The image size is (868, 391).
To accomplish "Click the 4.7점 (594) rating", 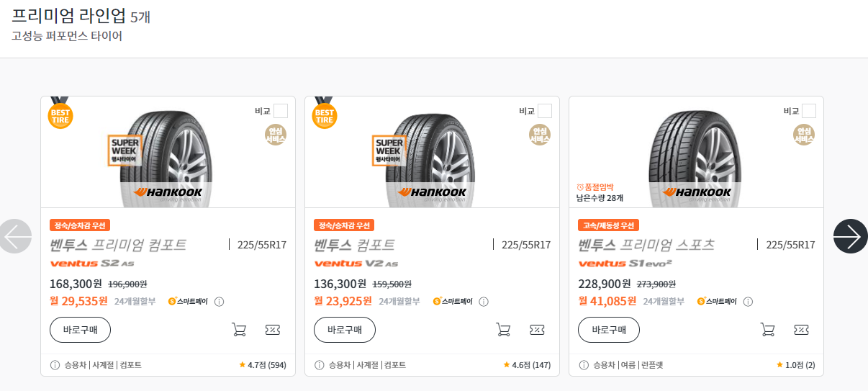I will [x=263, y=365].
